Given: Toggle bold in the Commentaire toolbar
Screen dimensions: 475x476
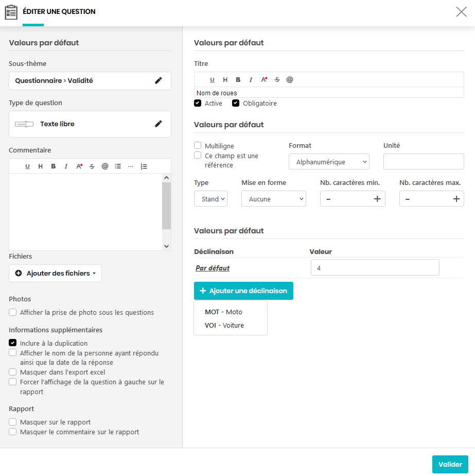Looking at the screenshot, I should pyautogui.click(x=53, y=166).
